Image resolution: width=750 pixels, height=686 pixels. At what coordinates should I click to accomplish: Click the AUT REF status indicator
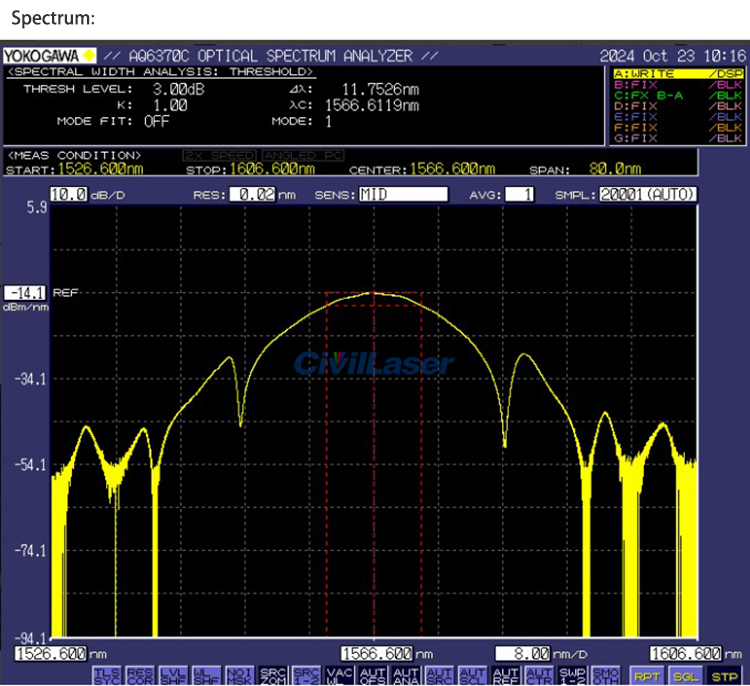(x=506, y=675)
